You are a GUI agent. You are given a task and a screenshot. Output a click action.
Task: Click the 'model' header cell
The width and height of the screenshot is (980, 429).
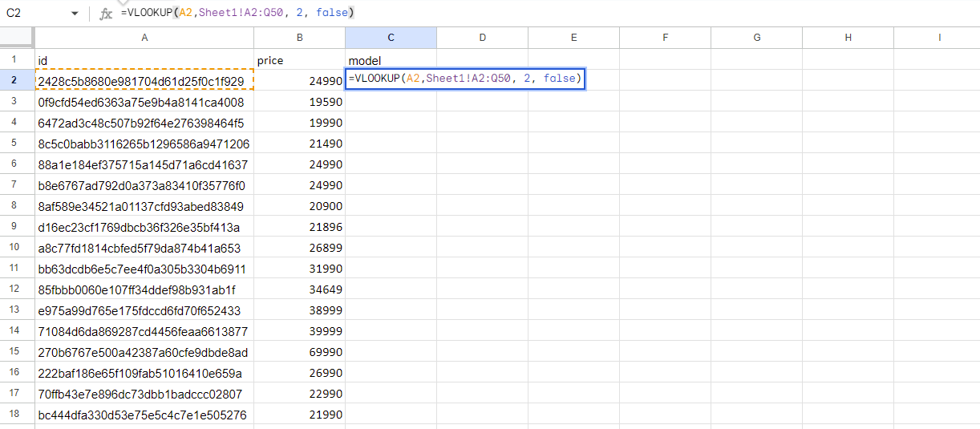pos(391,60)
